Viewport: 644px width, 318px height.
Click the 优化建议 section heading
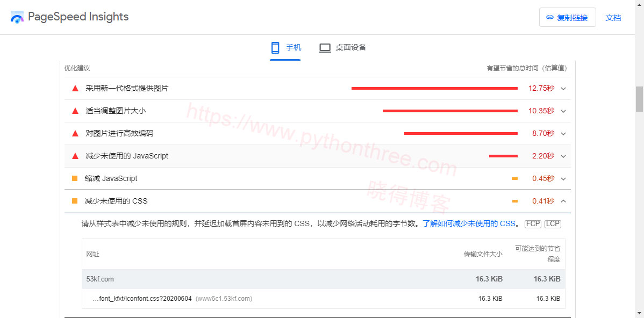coord(77,68)
